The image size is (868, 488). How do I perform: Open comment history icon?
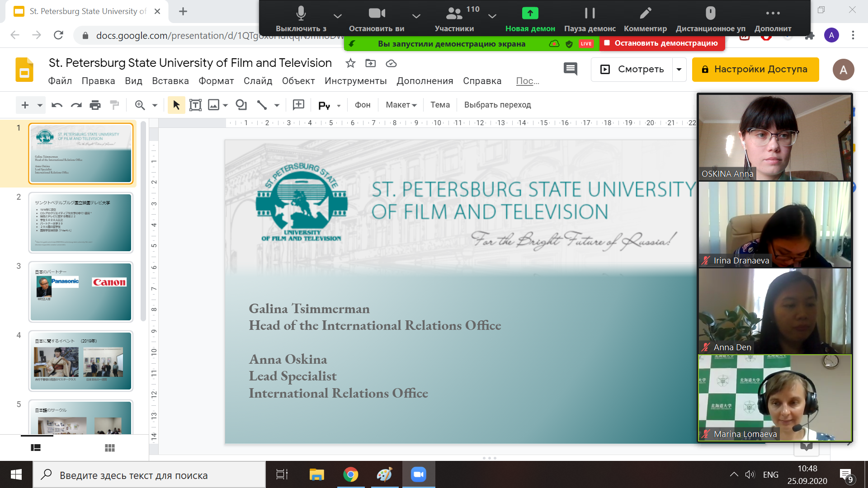pyautogui.click(x=571, y=69)
